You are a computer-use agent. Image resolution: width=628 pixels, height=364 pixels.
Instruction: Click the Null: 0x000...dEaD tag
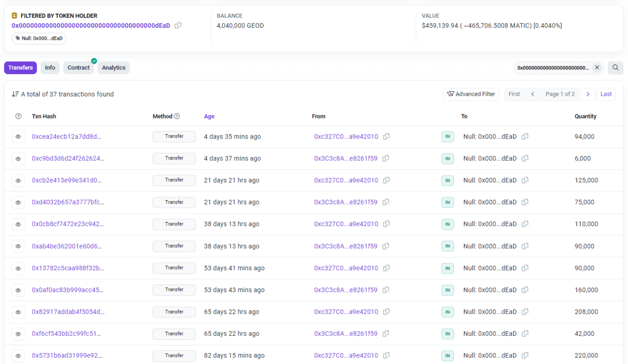(39, 38)
